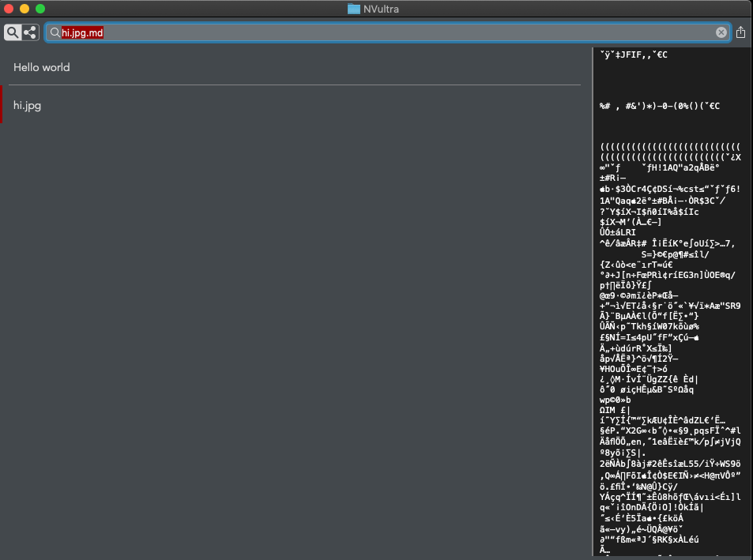
Task: Click the NVultra window title text
Action: click(x=383, y=9)
